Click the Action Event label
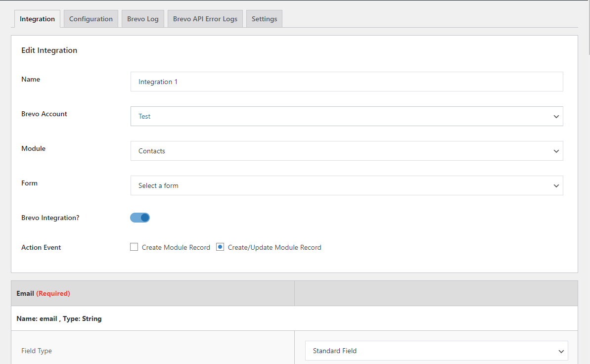 41,247
